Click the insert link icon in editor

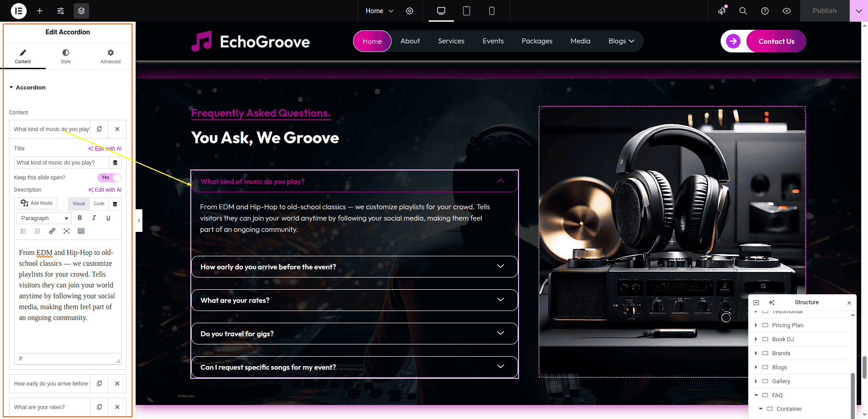pyautogui.click(x=52, y=231)
